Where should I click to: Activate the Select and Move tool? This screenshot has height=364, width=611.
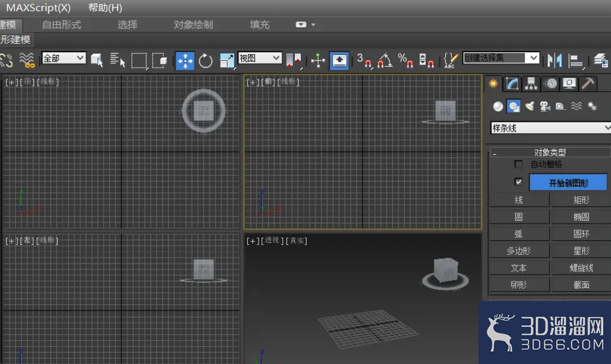[185, 61]
